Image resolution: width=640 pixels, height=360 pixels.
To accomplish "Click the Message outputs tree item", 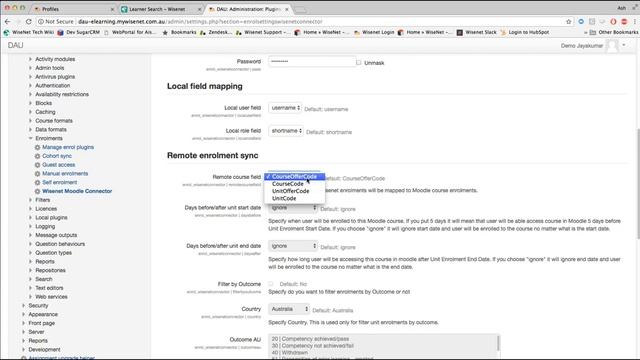I will coord(56,236).
